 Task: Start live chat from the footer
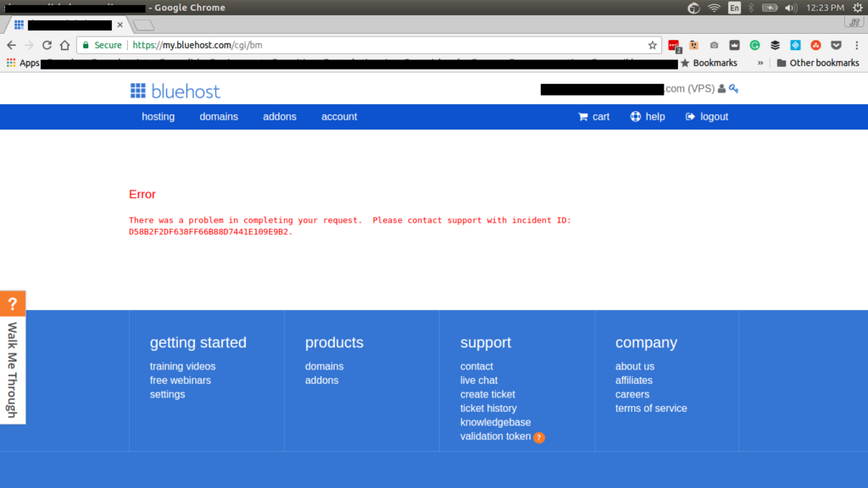[x=479, y=380]
